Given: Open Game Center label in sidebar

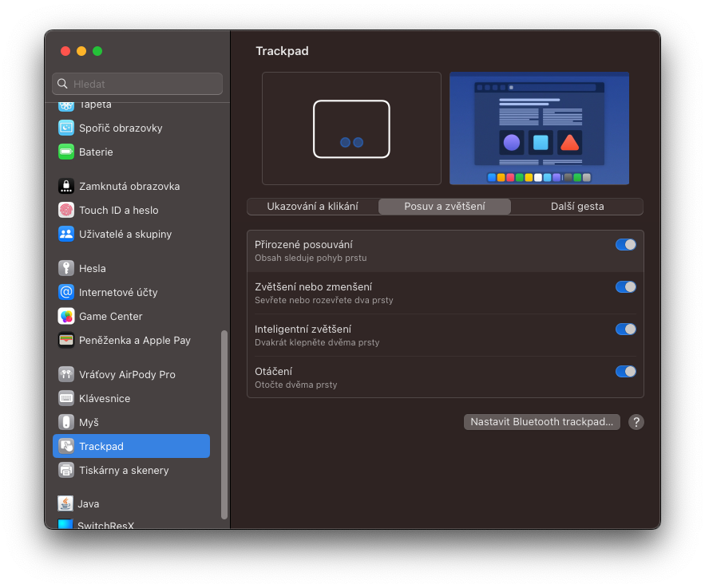Looking at the screenshot, I should coord(111,316).
